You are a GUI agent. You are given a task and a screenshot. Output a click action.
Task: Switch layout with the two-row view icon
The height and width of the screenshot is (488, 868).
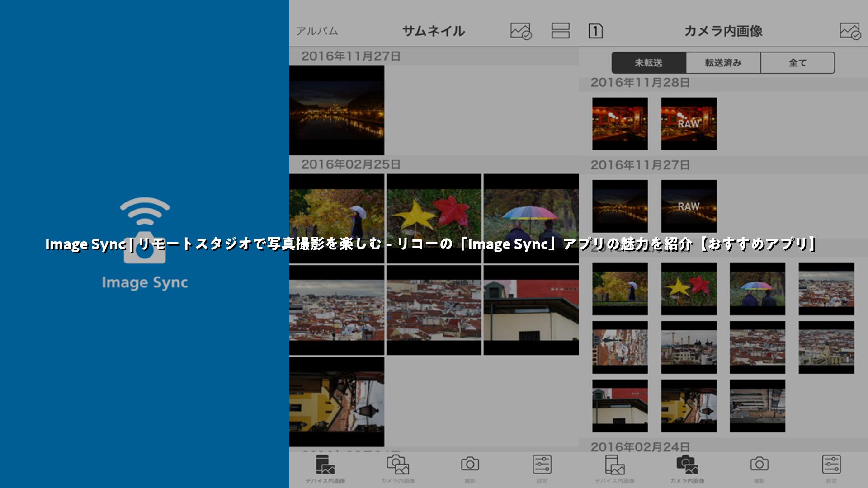coord(560,31)
